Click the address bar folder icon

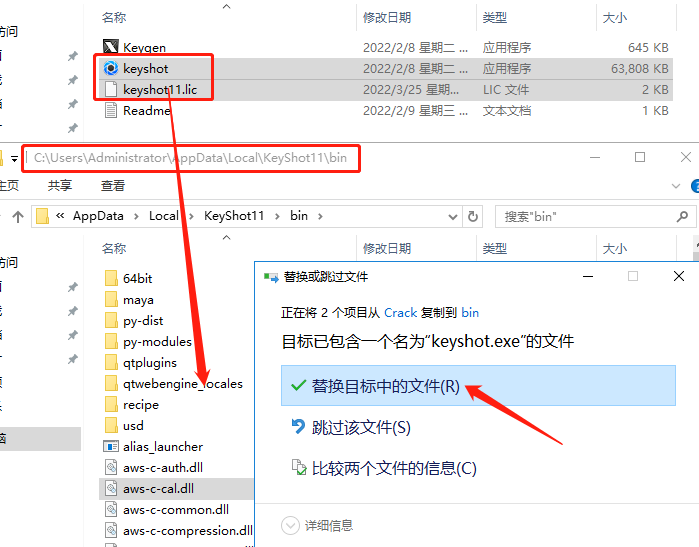(x=42, y=216)
